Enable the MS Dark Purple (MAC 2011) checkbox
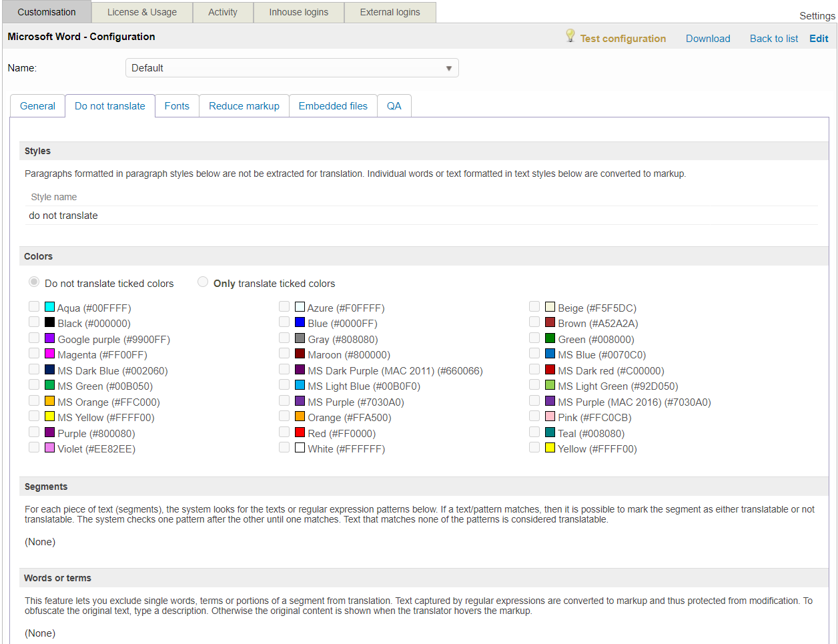Image resolution: width=838 pixels, height=644 pixels. [284, 369]
